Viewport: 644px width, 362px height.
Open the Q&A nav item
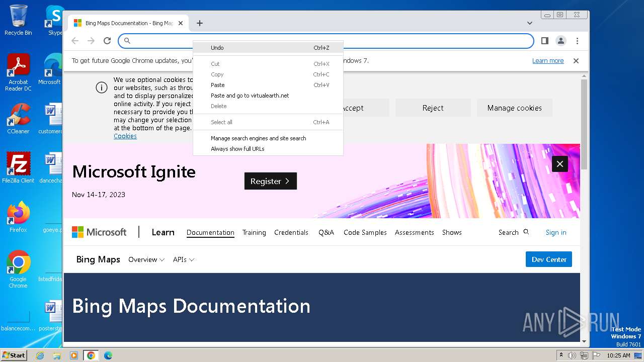[326, 232]
